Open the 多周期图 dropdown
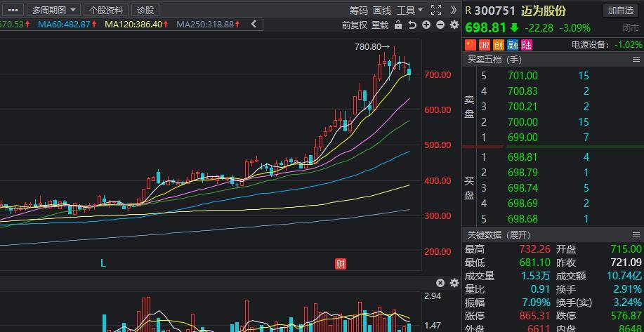Screen dimensions: 644x332 pyautogui.click(x=53, y=10)
